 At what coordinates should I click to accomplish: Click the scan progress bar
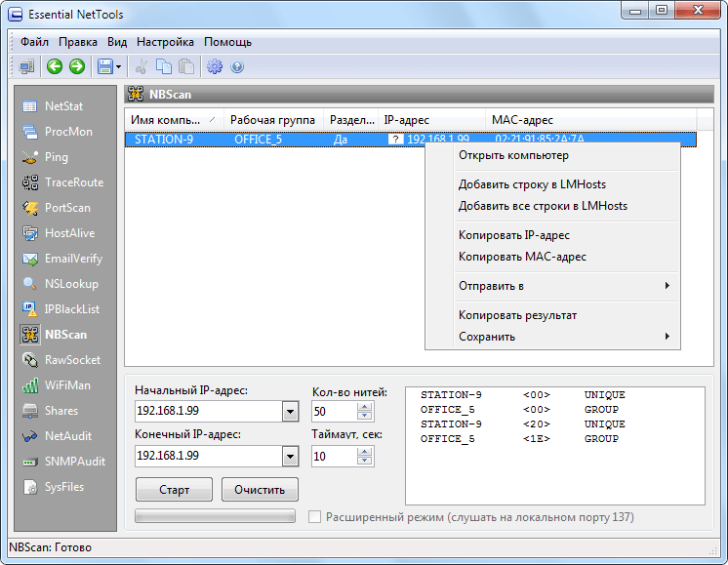point(215,516)
